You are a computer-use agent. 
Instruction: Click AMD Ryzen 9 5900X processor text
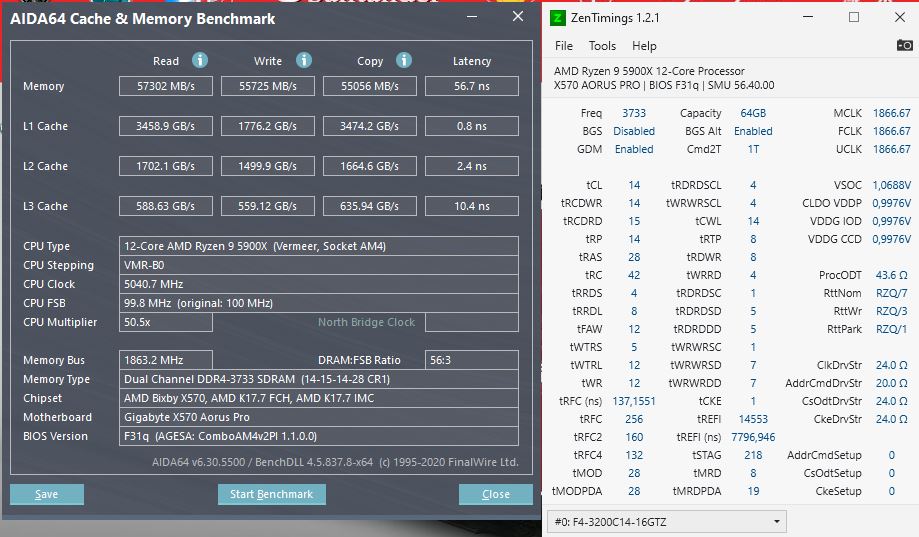649,71
